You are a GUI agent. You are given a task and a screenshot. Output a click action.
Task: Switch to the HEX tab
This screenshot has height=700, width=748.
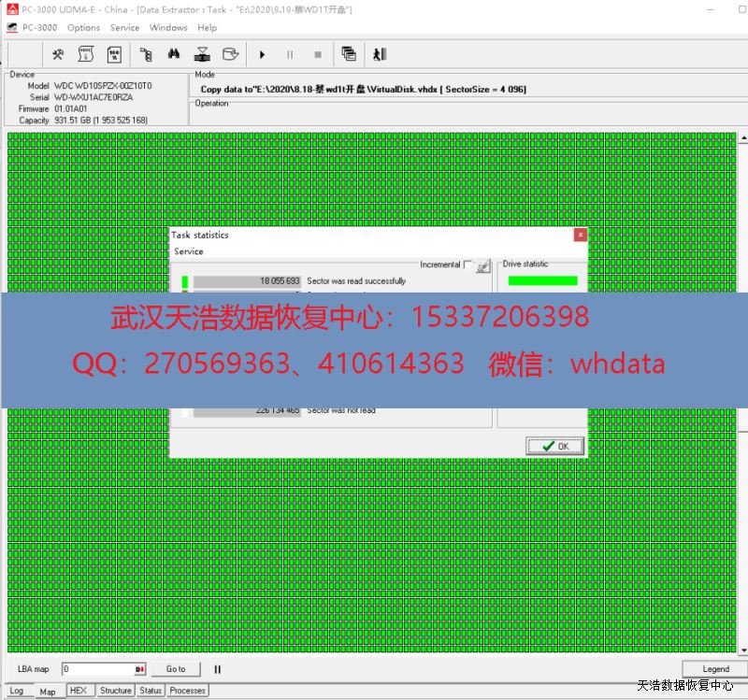tap(78, 691)
